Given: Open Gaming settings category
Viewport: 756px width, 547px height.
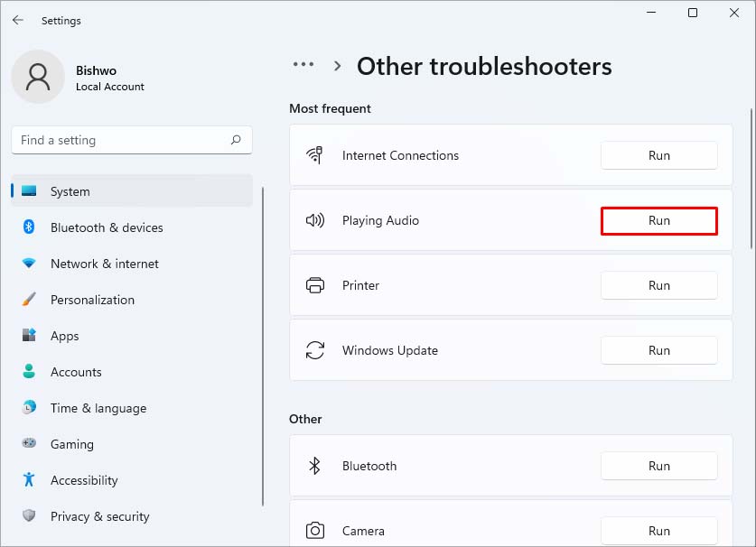Looking at the screenshot, I should 132,444.
